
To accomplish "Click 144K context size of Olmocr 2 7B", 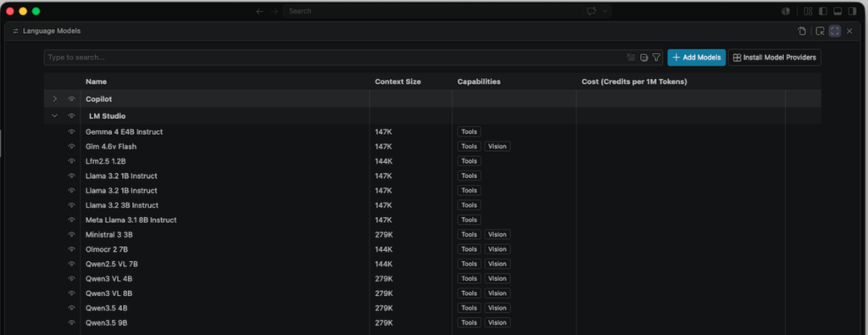I will pos(384,249).
